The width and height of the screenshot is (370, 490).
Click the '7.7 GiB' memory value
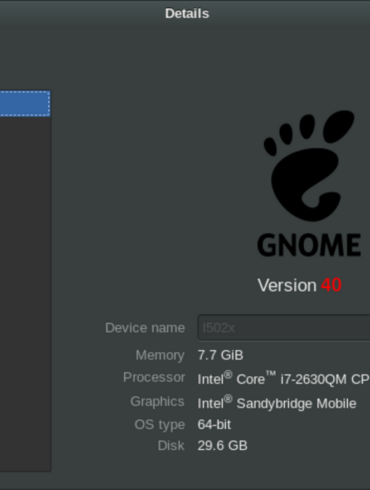(220, 355)
